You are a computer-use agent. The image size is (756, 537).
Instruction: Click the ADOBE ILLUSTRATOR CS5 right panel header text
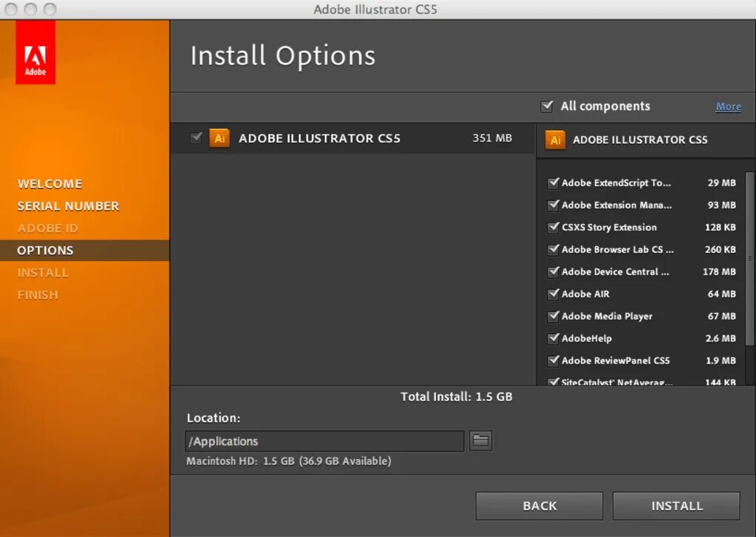[x=640, y=140]
